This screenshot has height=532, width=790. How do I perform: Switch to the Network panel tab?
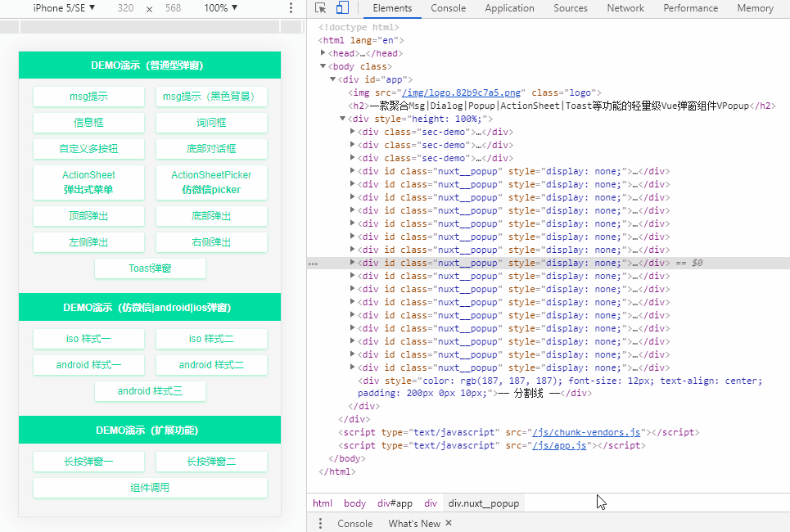pyautogui.click(x=625, y=7)
